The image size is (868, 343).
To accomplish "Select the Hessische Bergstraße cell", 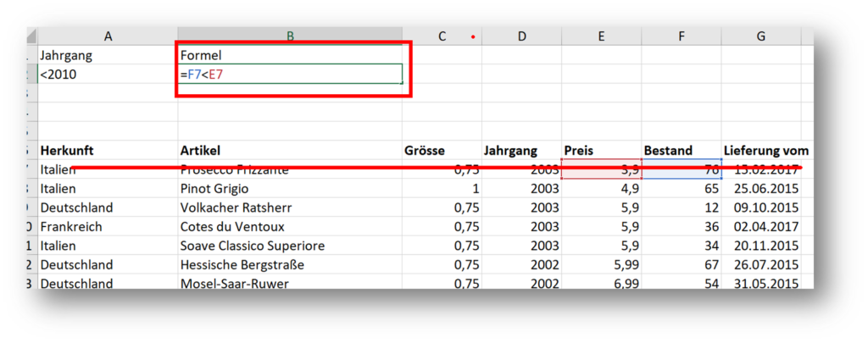I will tap(288, 265).
